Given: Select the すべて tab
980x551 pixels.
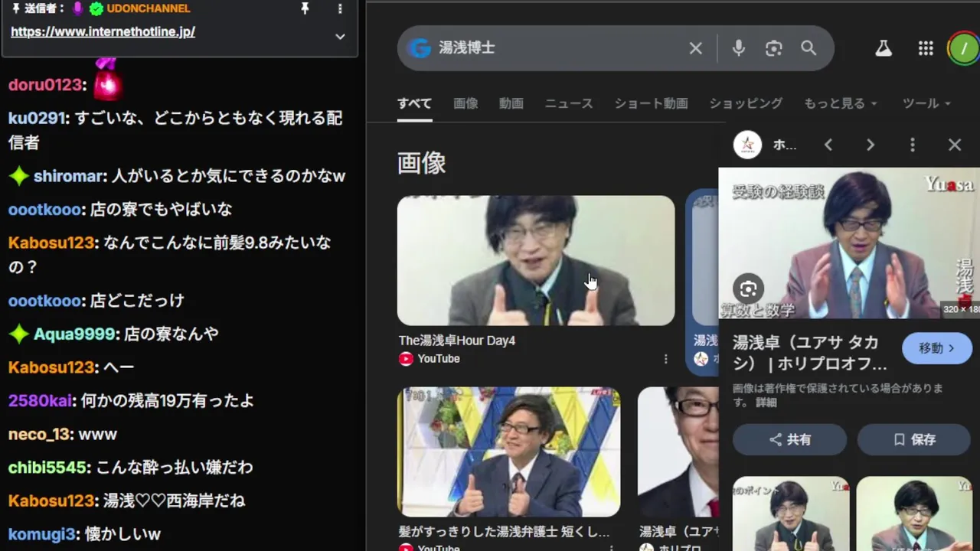Looking at the screenshot, I should (414, 103).
